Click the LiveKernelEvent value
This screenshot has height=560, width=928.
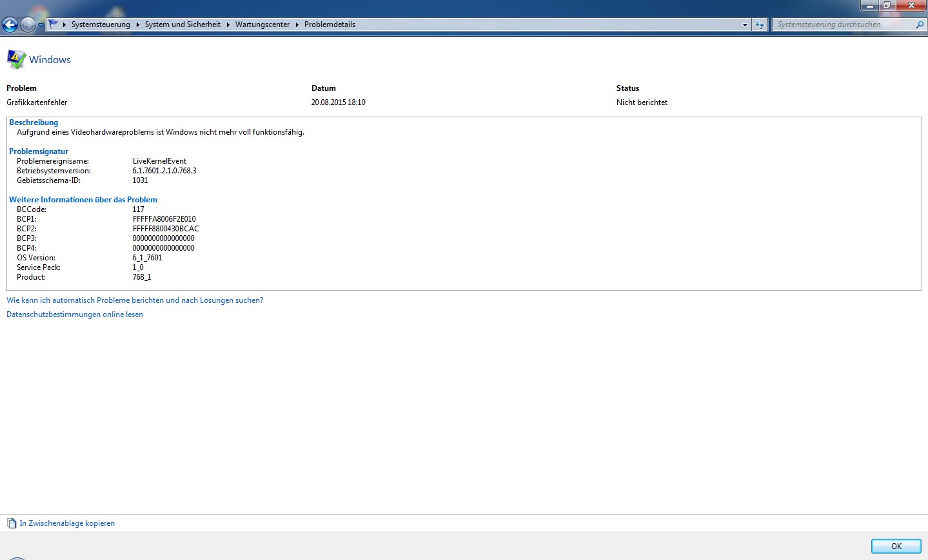tap(159, 161)
